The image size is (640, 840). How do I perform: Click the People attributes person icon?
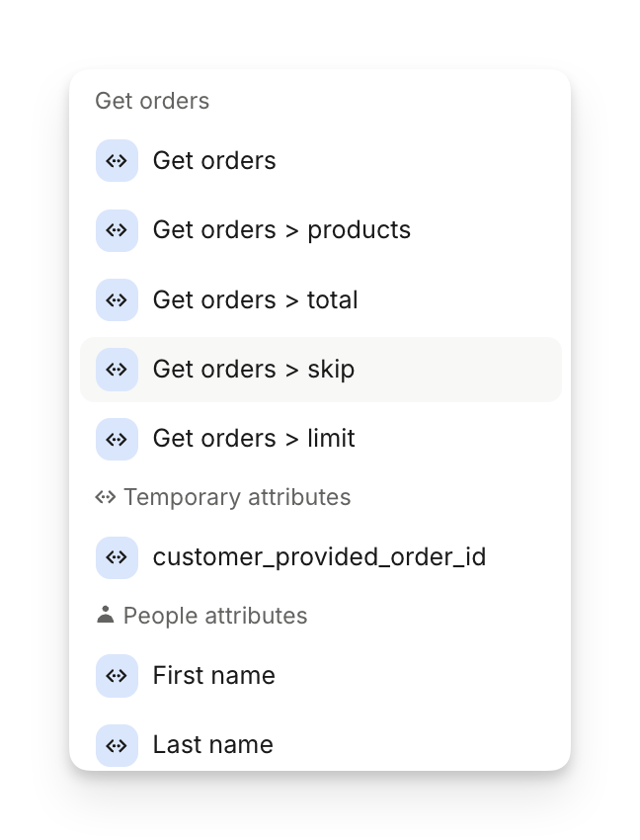(x=106, y=616)
